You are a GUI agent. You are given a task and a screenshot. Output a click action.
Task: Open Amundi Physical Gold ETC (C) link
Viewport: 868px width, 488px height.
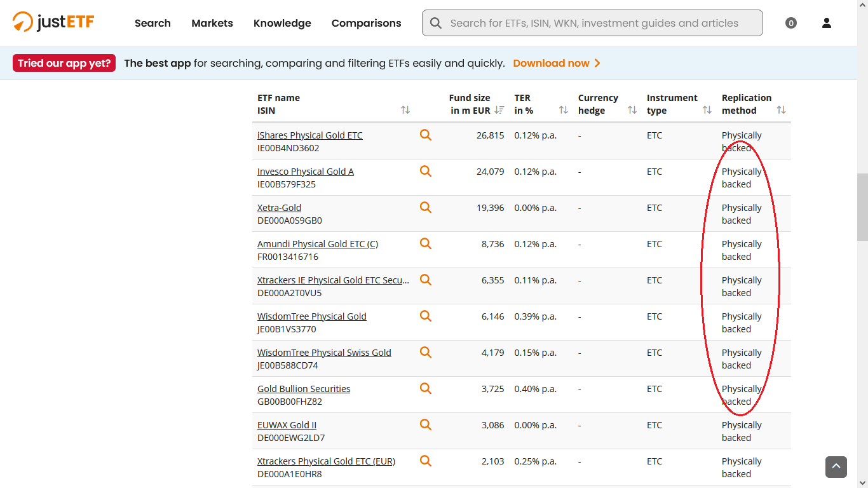click(317, 244)
